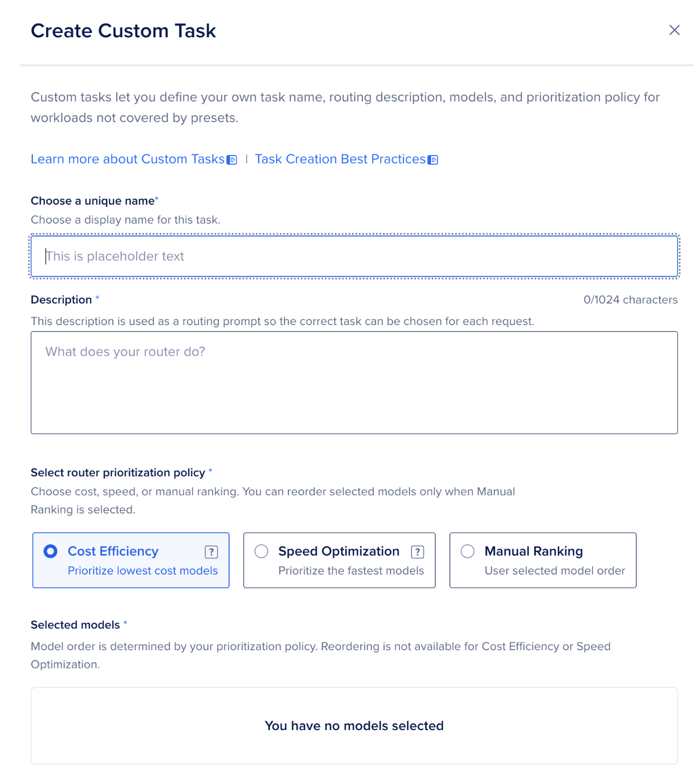Viewport: 700px width, 783px height.
Task: Click the Create Custom Task heading
Action: tap(123, 31)
